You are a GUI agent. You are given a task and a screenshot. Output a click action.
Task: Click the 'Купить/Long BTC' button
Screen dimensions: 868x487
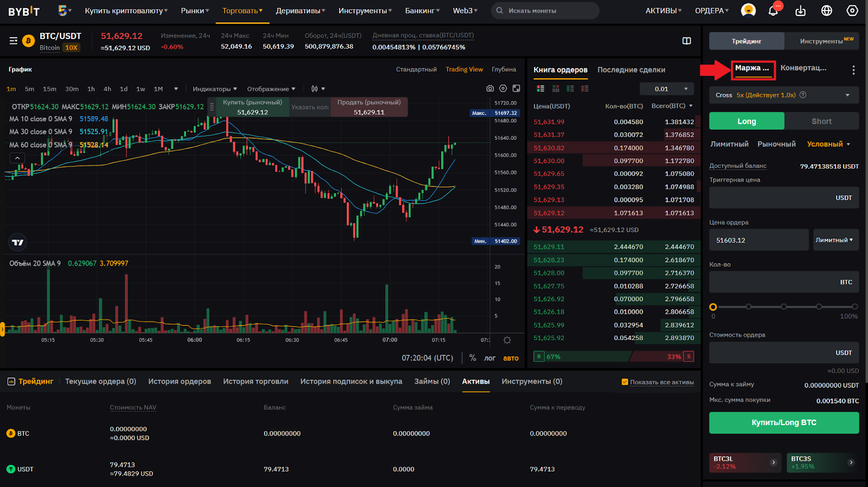coord(784,422)
